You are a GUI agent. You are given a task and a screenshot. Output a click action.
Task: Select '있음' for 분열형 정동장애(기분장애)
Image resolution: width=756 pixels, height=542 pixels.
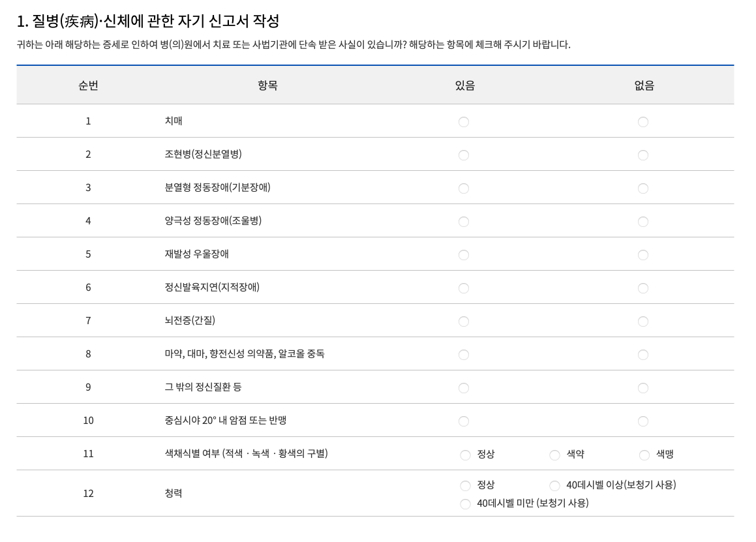pos(464,188)
